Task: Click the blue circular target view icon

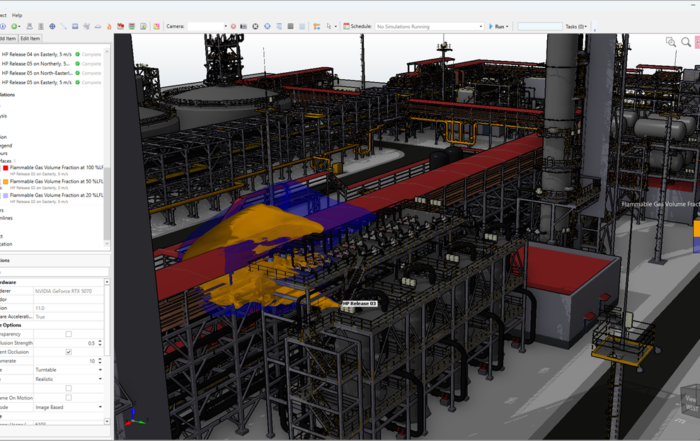Action: coord(267,26)
